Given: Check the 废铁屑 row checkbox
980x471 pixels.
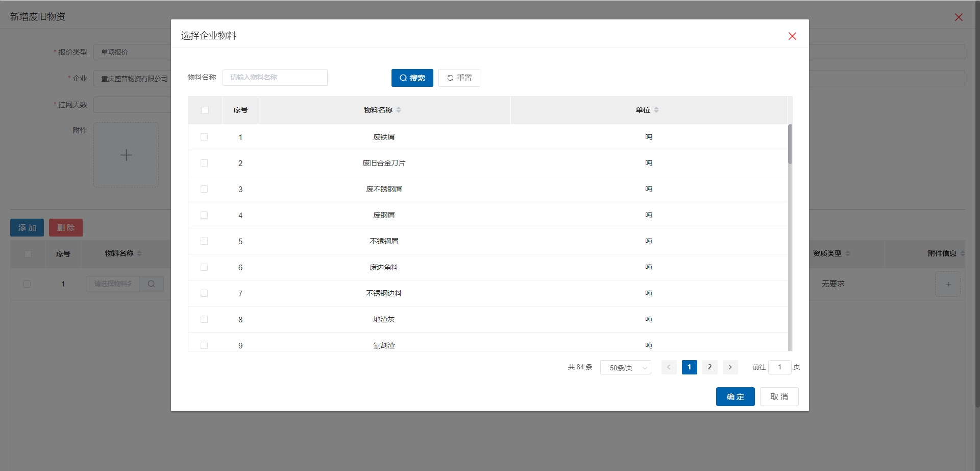Looking at the screenshot, I should [x=204, y=137].
